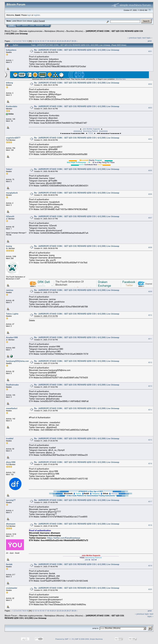Open Valse1's profile icon

[x=8, y=188]
